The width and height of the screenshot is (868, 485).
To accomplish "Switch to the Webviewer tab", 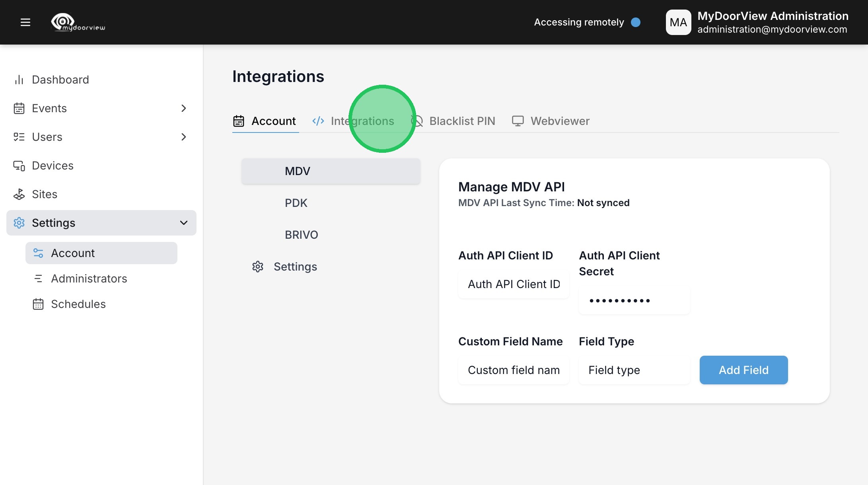I will 559,121.
